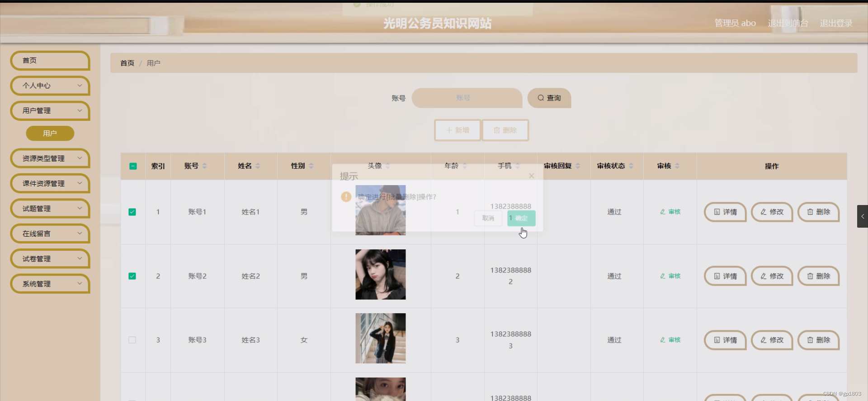Click 修改 for row 账号1

(x=772, y=212)
